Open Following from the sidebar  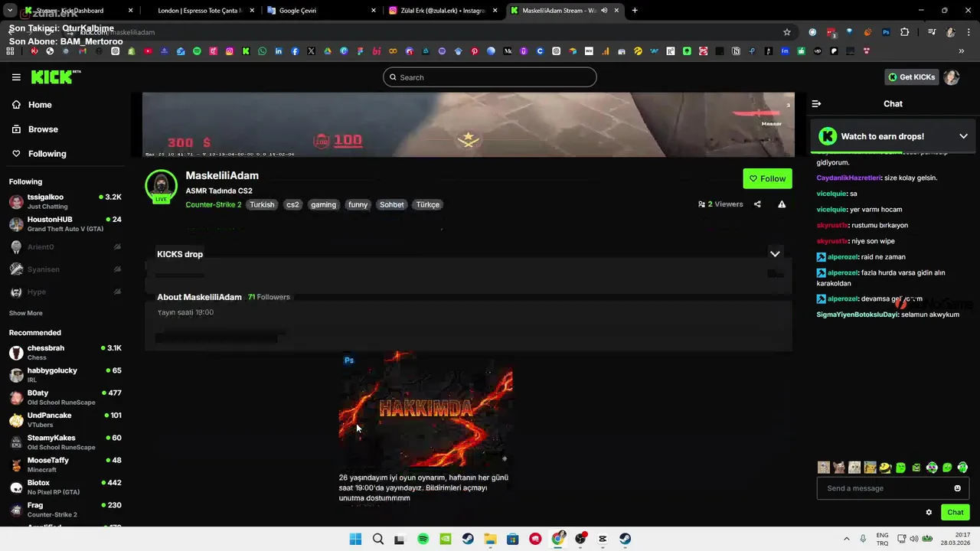(38, 154)
